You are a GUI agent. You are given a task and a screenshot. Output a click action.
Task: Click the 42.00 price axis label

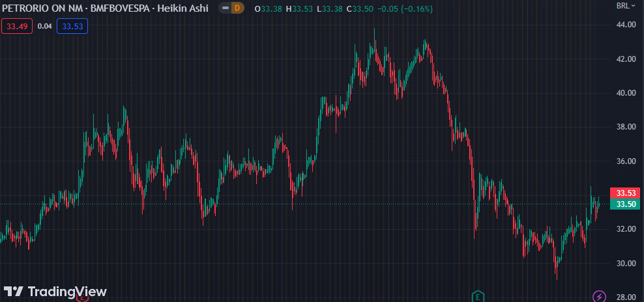tap(626, 59)
